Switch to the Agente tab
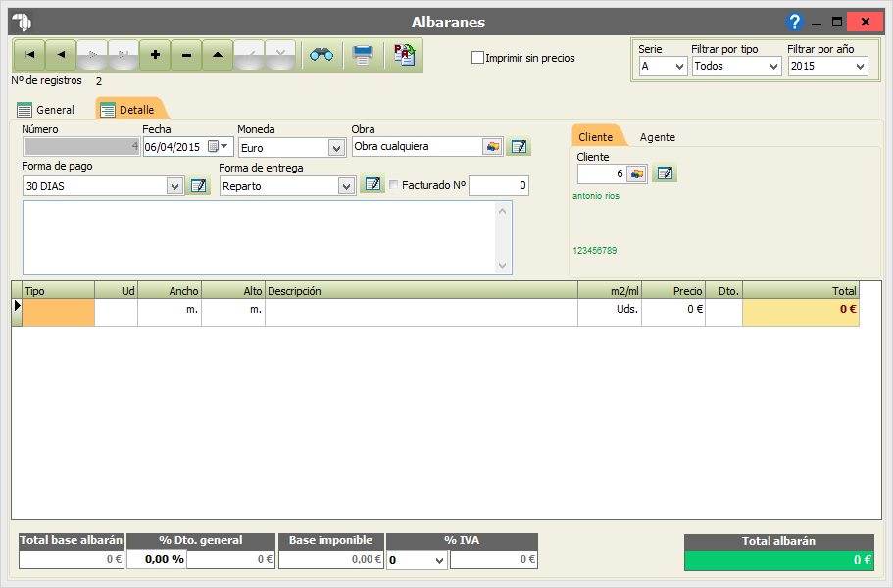 (657, 137)
